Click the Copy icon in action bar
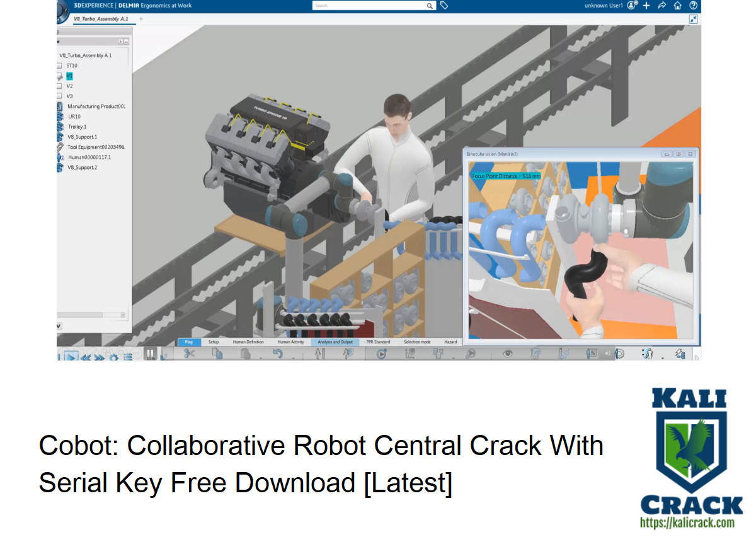The height and width of the screenshot is (537, 756). pos(217,354)
